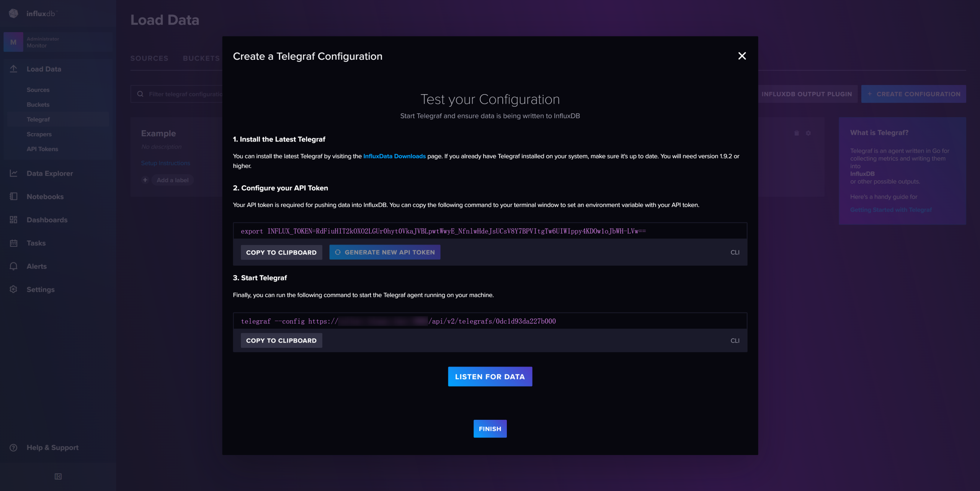Copy the INFLUX_TOKEN export command
This screenshot has width=980, height=491.
click(281, 252)
